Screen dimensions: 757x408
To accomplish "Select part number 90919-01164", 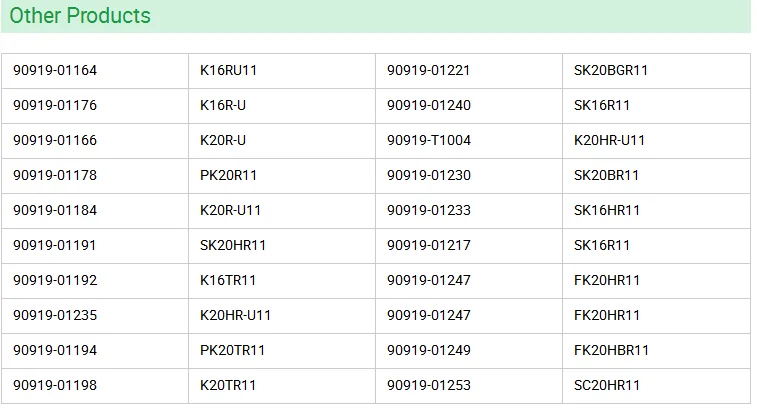I will click(55, 71).
